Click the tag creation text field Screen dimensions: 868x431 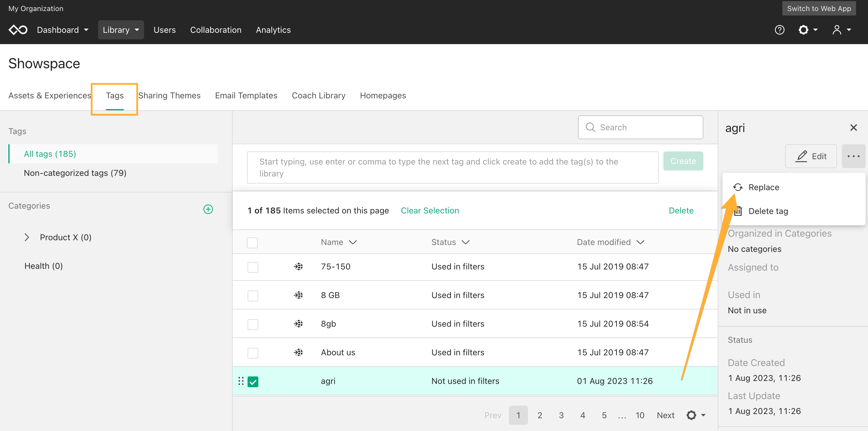(452, 167)
